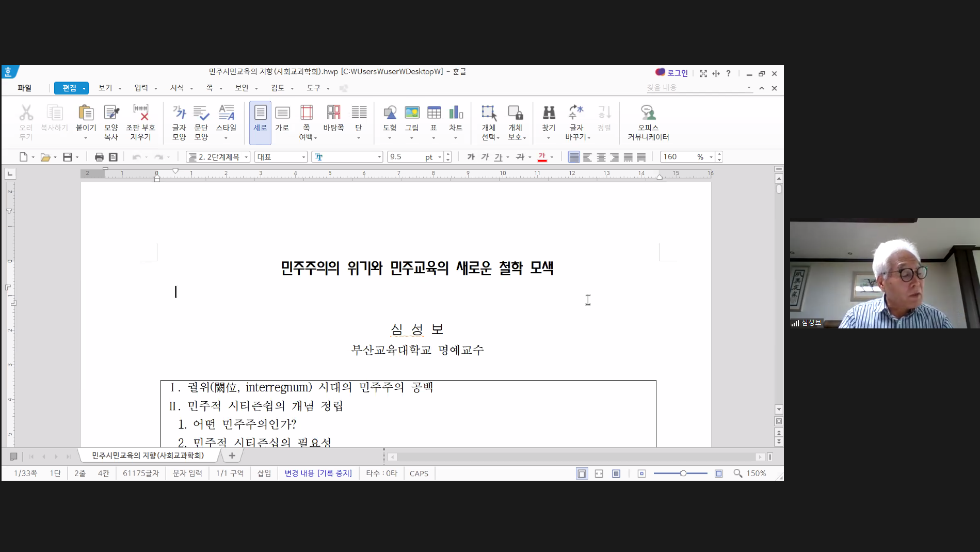Toggle 세로 portrait orientation
980x552 pixels.
pos(260,122)
